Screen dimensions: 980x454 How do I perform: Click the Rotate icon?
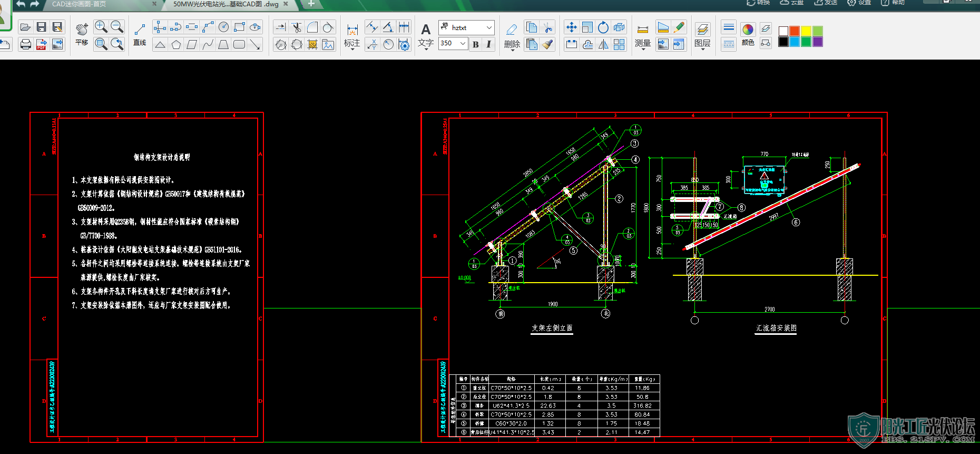pos(603,27)
